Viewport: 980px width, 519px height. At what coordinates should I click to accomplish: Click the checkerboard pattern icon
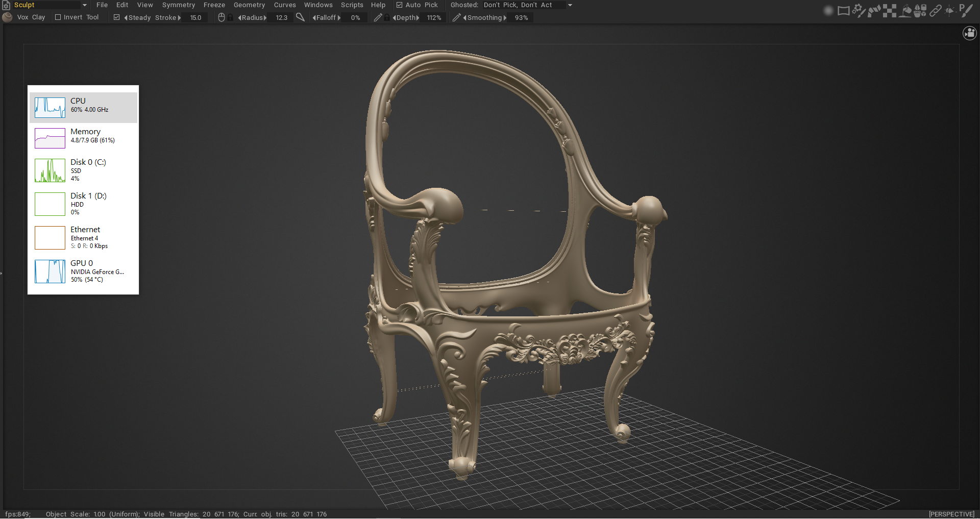(890, 10)
